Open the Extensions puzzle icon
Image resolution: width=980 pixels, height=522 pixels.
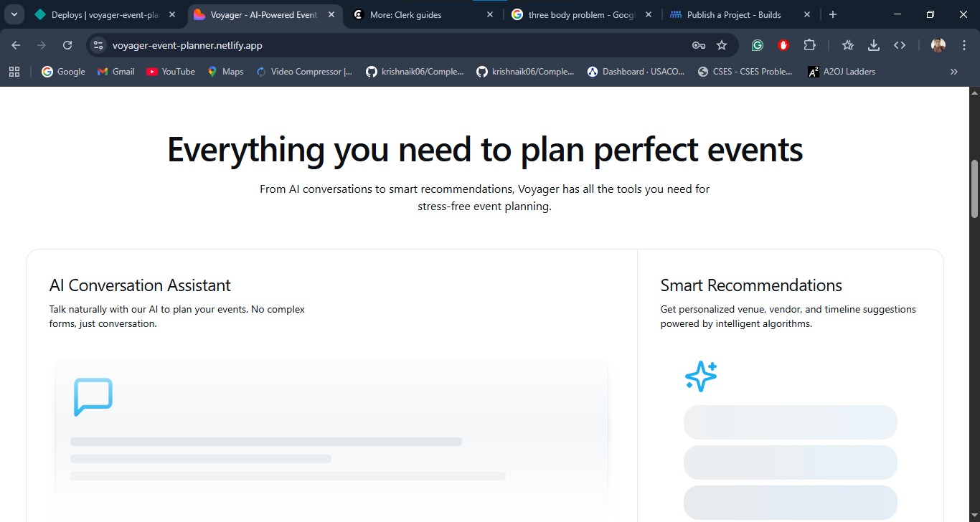pos(809,45)
